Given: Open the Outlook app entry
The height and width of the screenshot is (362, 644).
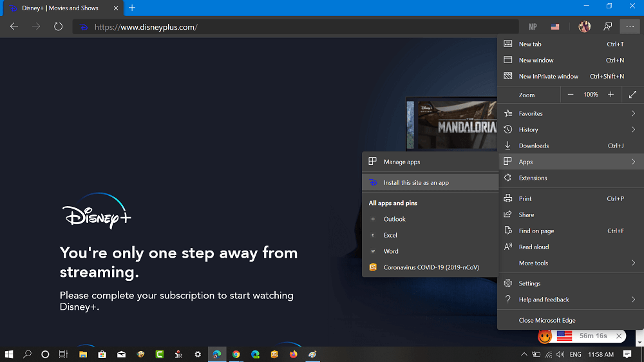Looking at the screenshot, I should (430, 219).
